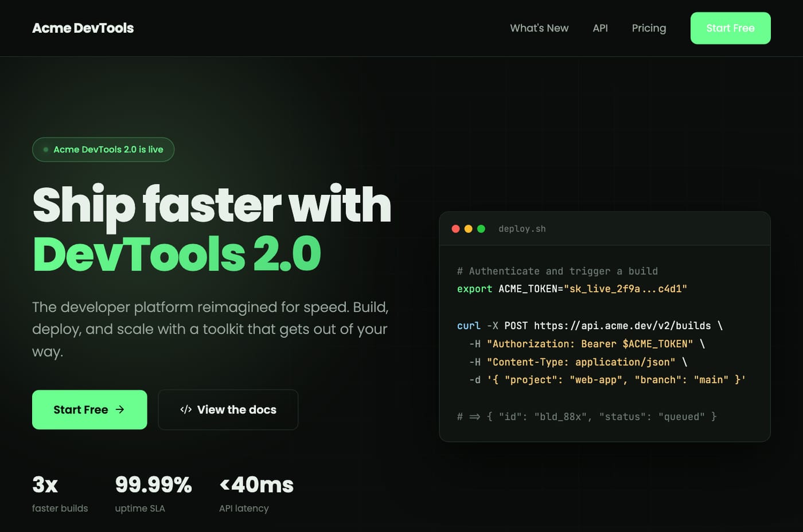Click the <40ms API latency stat

click(x=256, y=494)
